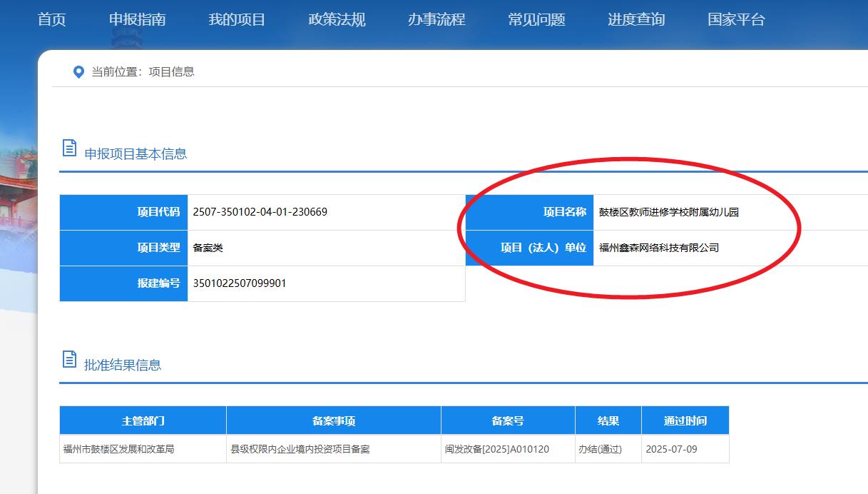868x494 pixels.
Task: Select the date 2025-07-09
Action: [671, 449]
